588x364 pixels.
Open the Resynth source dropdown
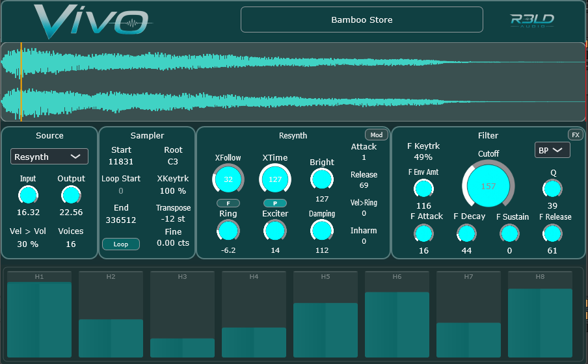49,157
